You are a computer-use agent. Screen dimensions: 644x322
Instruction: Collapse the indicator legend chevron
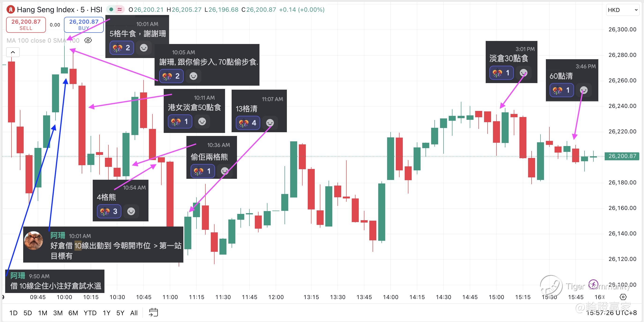(x=13, y=52)
